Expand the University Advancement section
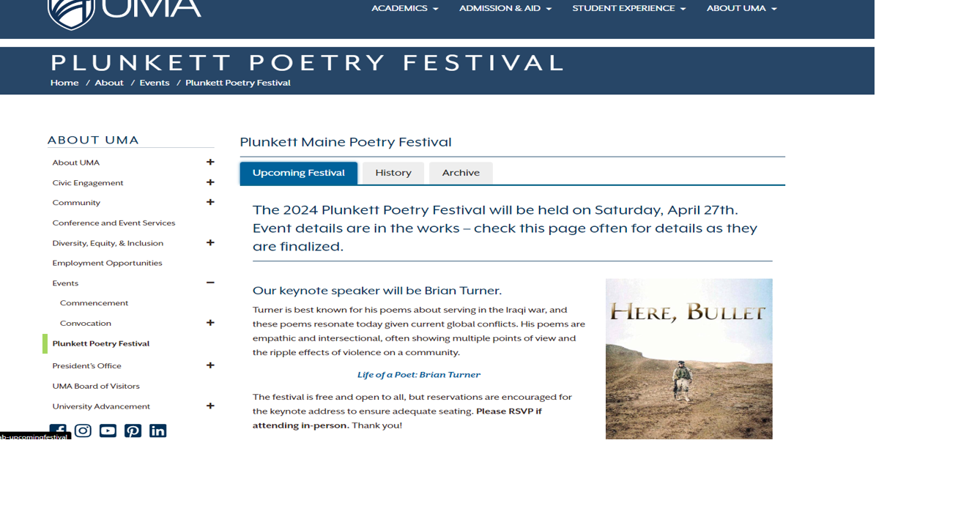The height and width of the screenshot is (514, 980). 210,406
